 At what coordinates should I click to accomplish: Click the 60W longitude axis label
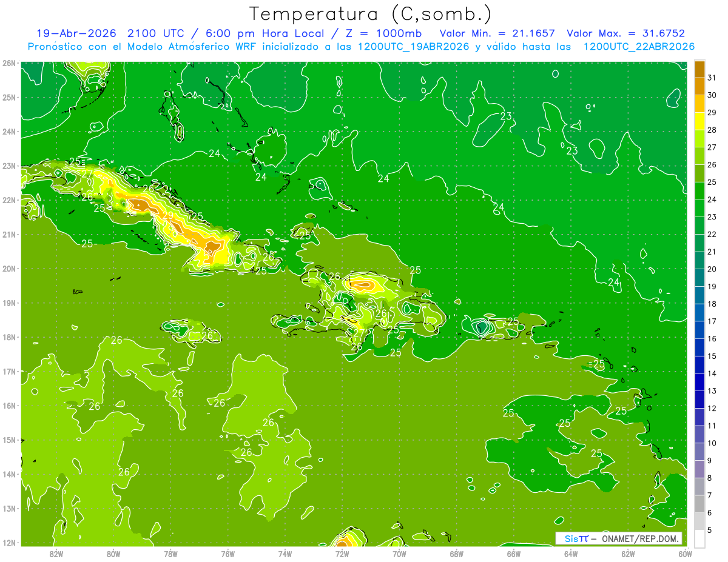point(686,553)
